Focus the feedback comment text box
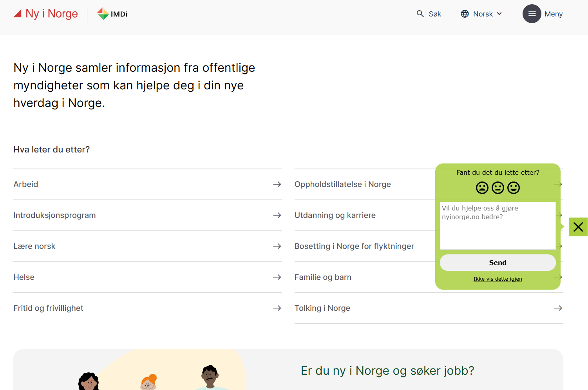The image size is (588, 390). pos(498,225)
